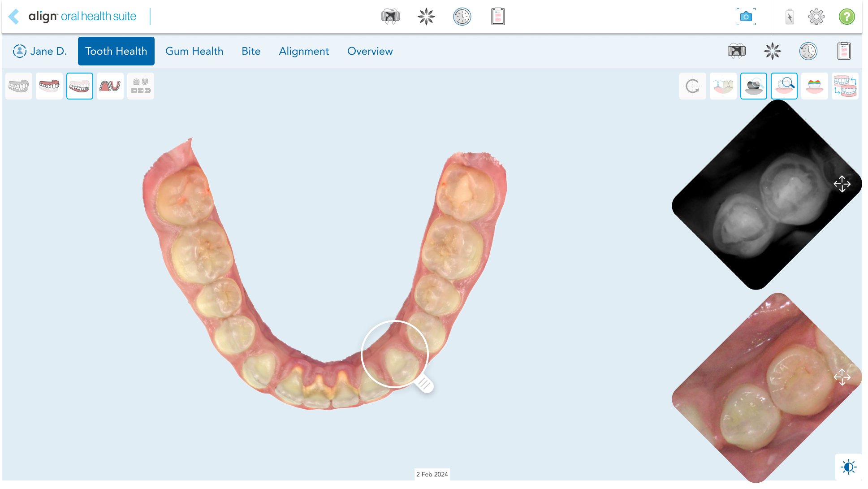Adjust brightness contrast control at bottom right
Screen dimensions: 868x489
pyautogui.click(x=848, y=467)
